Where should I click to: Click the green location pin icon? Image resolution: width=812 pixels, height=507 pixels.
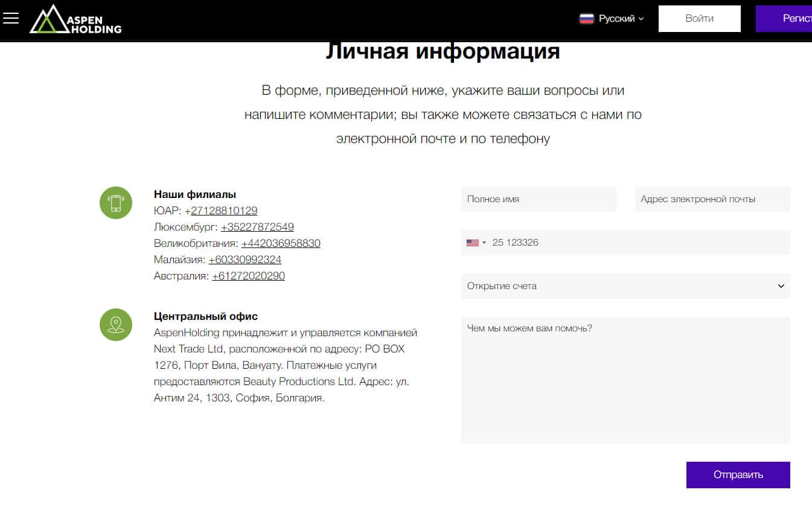tap(115, 325)
